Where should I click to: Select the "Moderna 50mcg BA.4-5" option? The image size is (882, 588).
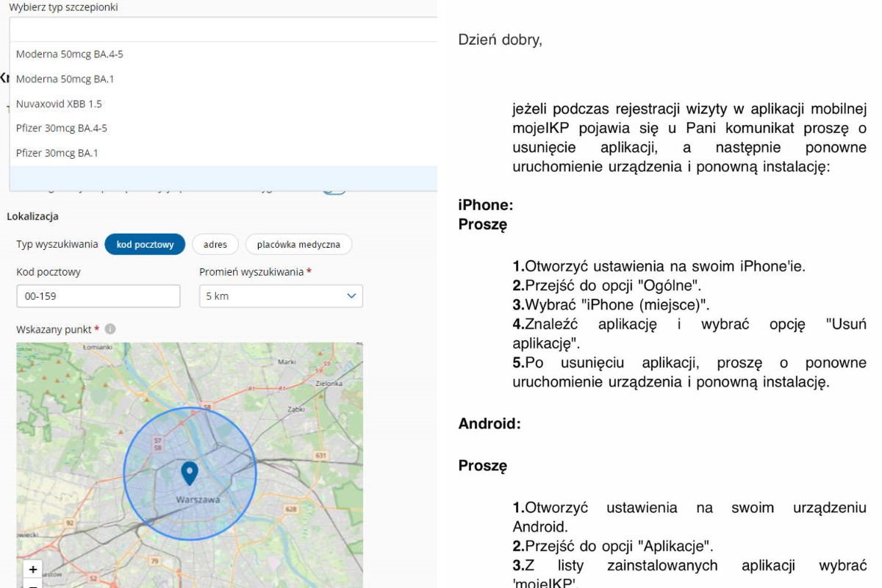pos(69,54)
